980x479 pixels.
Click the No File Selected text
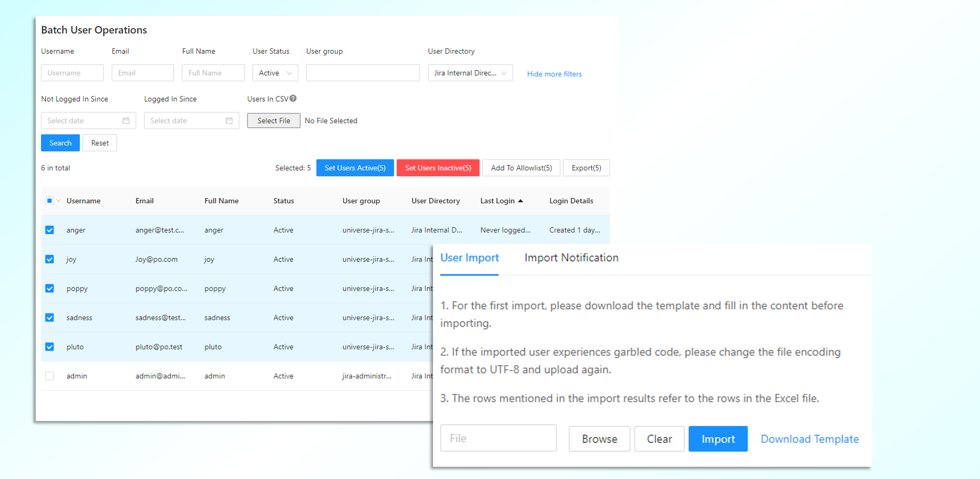coord(331,121)
